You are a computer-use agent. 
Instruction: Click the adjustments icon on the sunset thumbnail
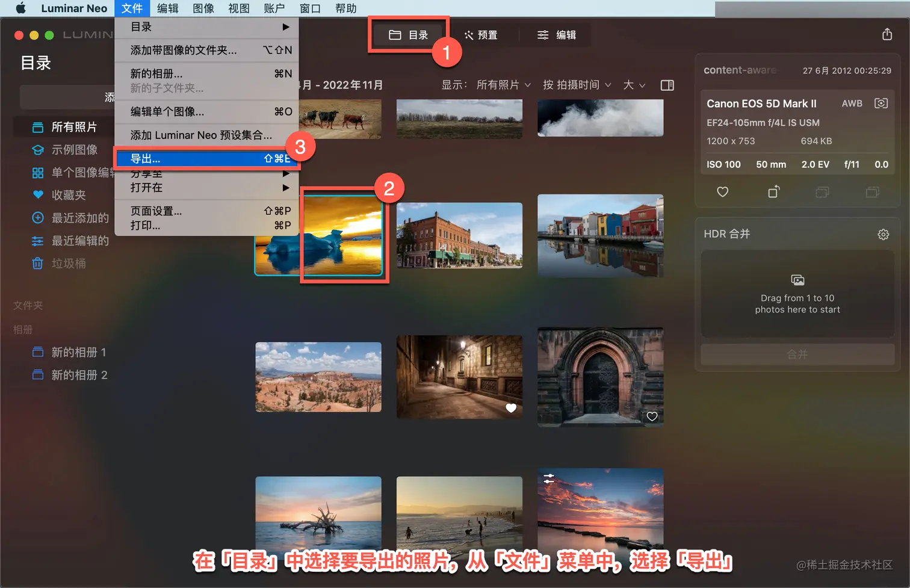[x=549, y=478]
